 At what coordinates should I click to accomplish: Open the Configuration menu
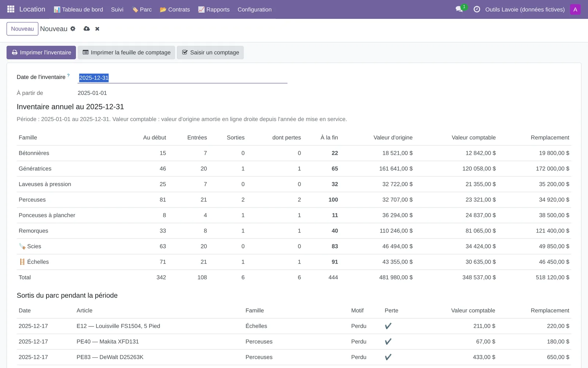coord(255,9)
